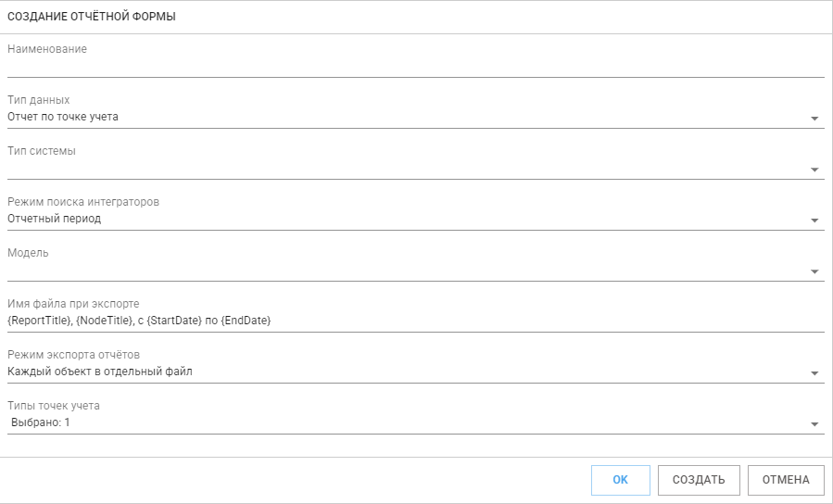Click the 'Имя файла при экспорте' label
The image size is (833, 504).
click(x=73, y=304)
